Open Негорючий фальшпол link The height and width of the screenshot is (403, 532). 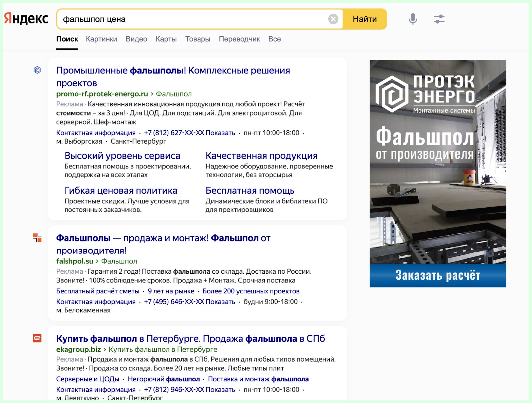pos(164,379)
